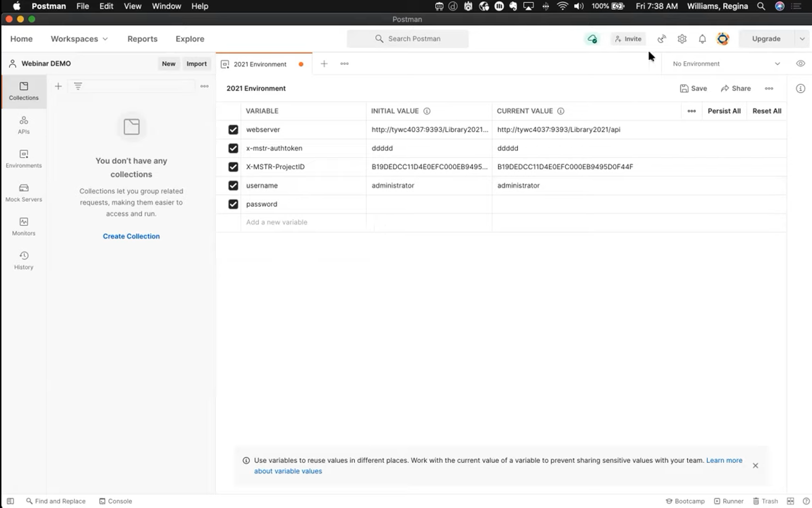Expand the No Environment dropdown
Screen dimensions: 812x508
(726, 63)
